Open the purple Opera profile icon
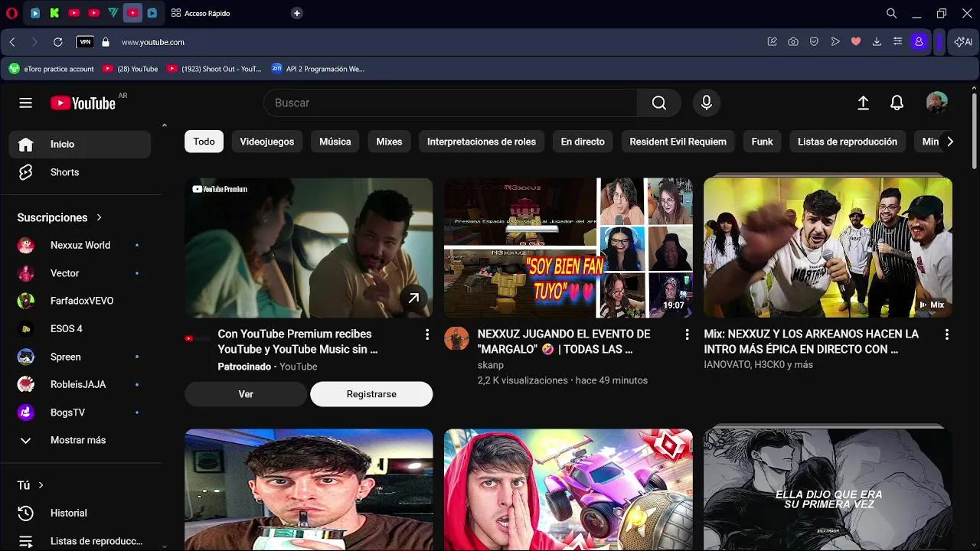Image resolution: width=980 pixels, height=551 pixels. pyautogui.click(x=919, y=42)
